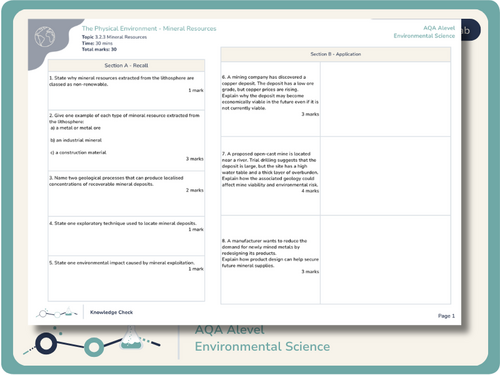Screen dimensions: 500x375
Task: Click the '4 marks' label for question 7
Action: point(310,191)
